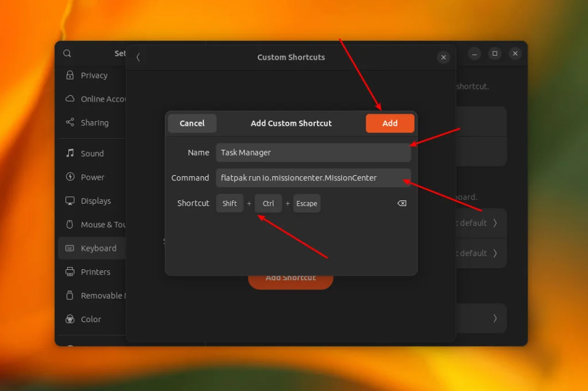Click the orange Add button
The image size is (588, 391).
[x=390, y=123]
